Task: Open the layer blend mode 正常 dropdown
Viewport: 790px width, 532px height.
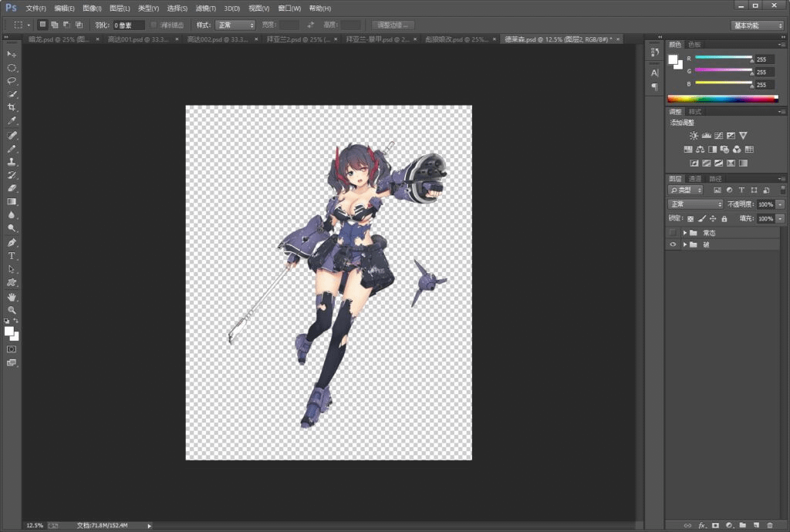Action: [695, 204]
